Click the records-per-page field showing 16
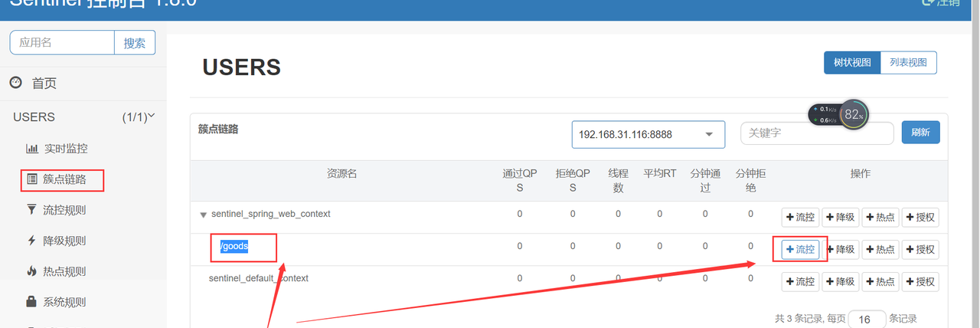Screen dimensions: 980x328 pyautogui.click(x=867, y=319)
